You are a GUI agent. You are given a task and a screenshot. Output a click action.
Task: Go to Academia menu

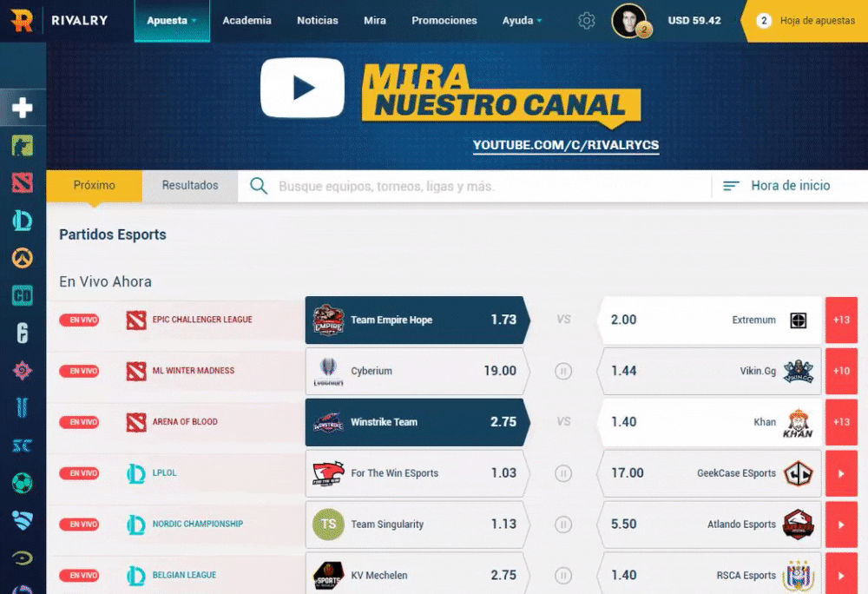click(247, 21)
